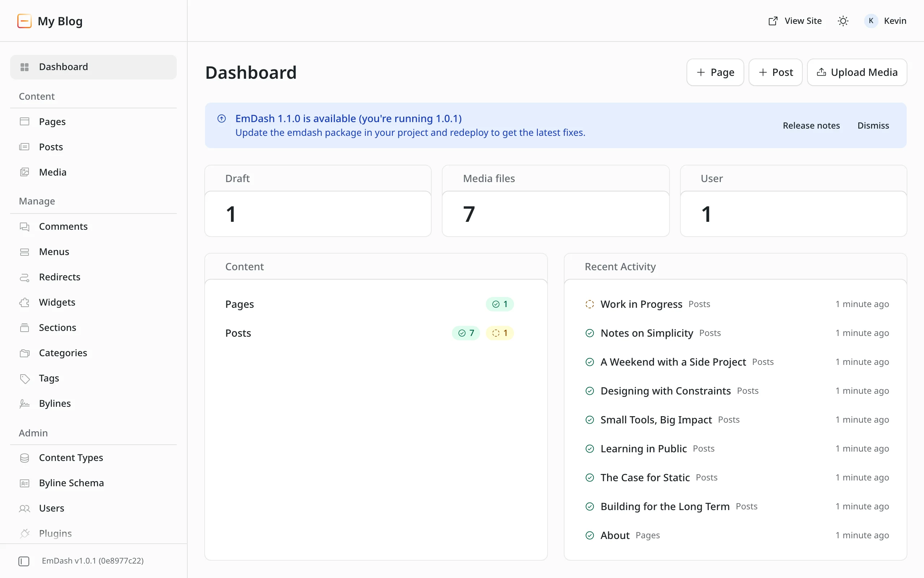This screenshot has width=924, height=578.
Task: Click the Bylines signature icon
Action: pyautogui.click(x=25, y=404)
